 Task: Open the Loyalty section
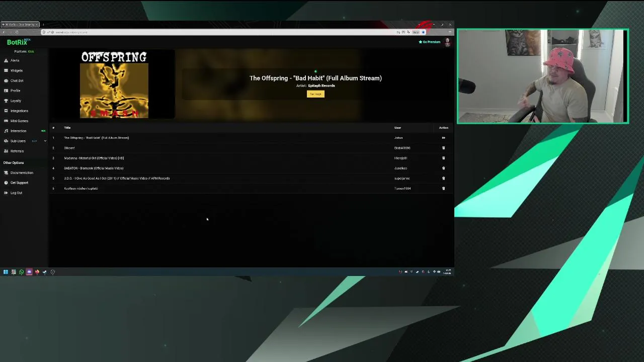(x=16, y=101)
